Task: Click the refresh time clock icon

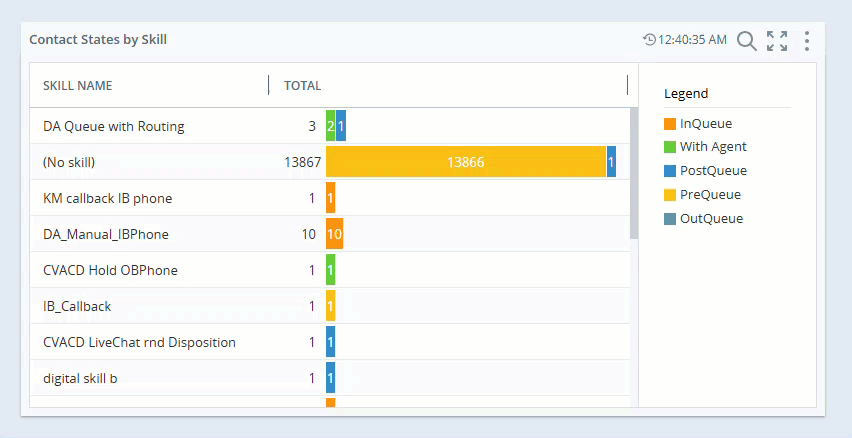Action: tap(650, 40)
